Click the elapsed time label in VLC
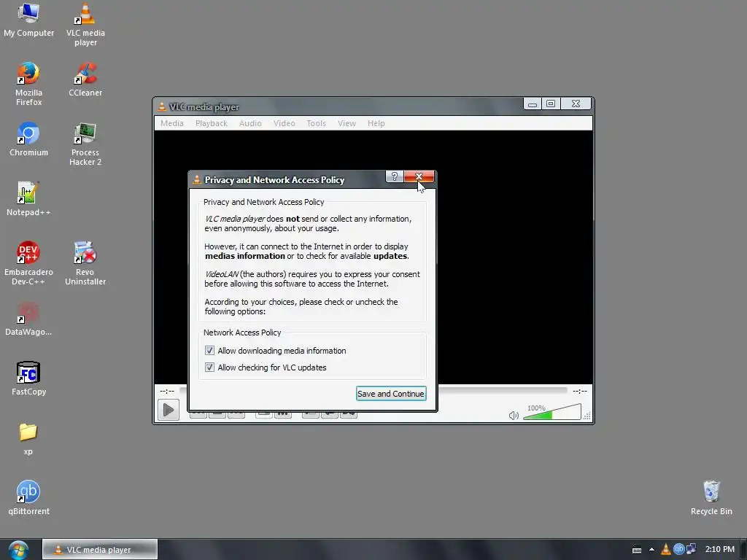This screenshot has height=560, width=747. pos(167,391)
